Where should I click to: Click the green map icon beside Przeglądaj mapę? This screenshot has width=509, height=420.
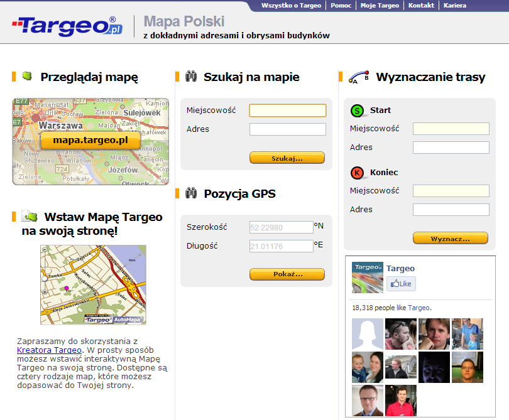27,76
